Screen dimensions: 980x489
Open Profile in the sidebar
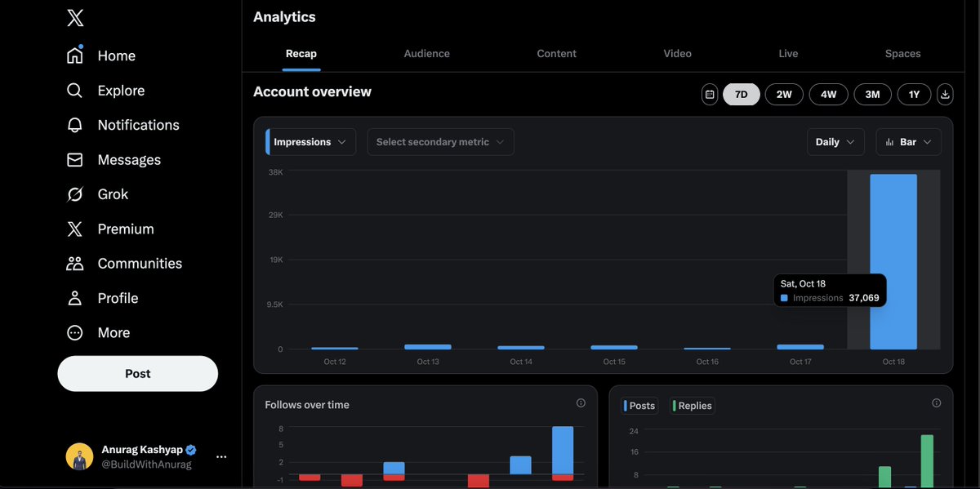coord(102,298)
